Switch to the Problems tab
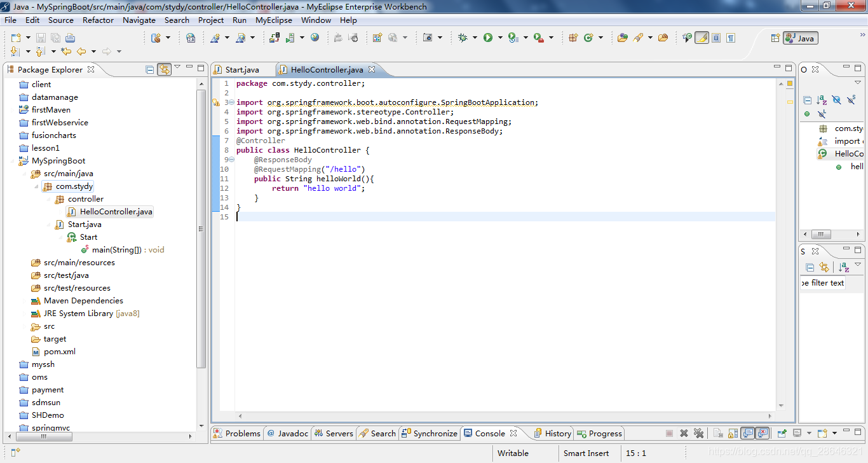Viewport: 868px width, 463px height. [237, 433]
